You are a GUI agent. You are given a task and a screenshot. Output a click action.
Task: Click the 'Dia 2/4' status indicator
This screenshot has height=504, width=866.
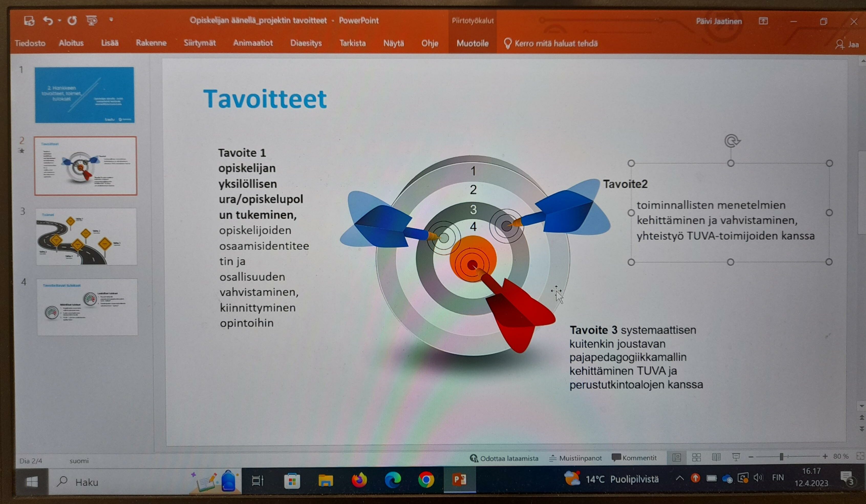coord(30,461)
